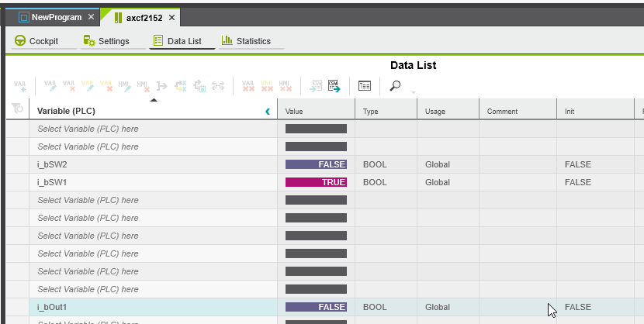Open the Settings view
644x324 pixels.
tap(113, 41)
